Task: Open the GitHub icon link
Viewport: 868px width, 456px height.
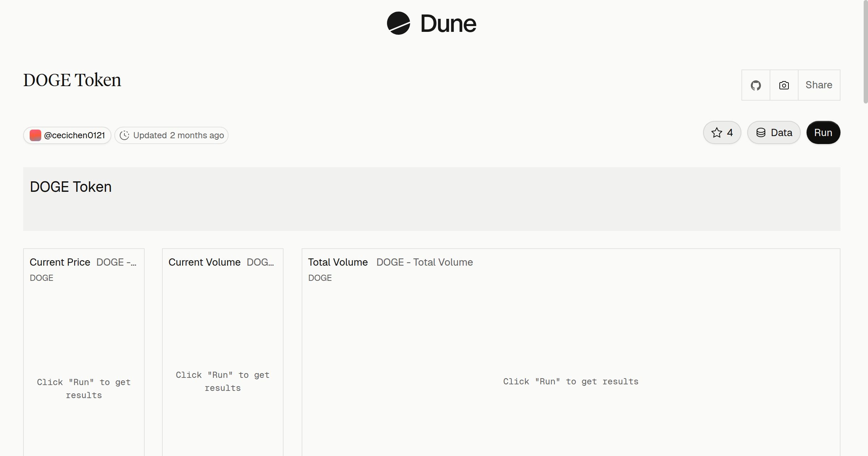Action: coord(756,85)
